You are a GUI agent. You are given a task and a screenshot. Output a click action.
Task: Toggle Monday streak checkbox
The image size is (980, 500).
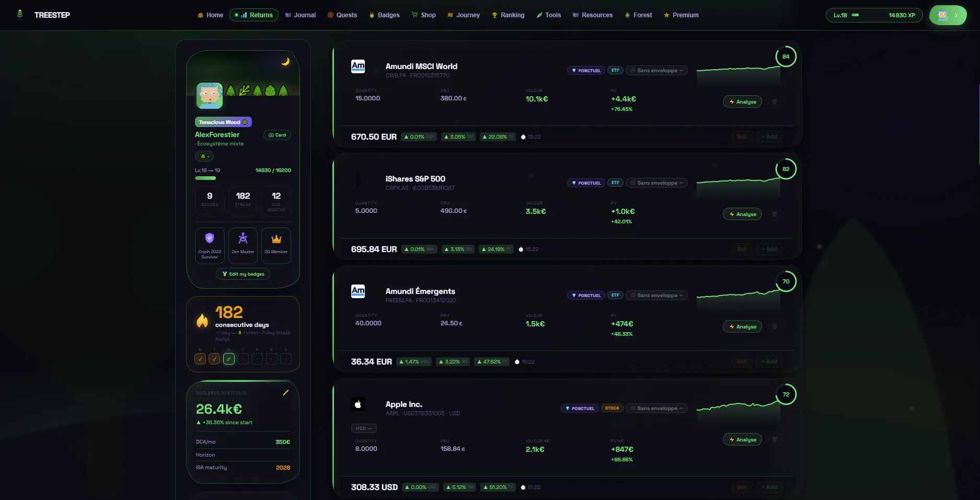(x=200, y=359)
